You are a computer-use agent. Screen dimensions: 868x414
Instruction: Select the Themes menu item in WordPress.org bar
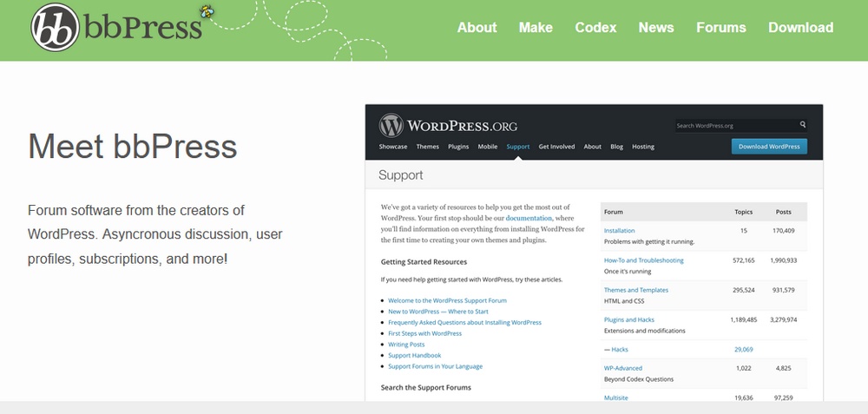[427, 147]
